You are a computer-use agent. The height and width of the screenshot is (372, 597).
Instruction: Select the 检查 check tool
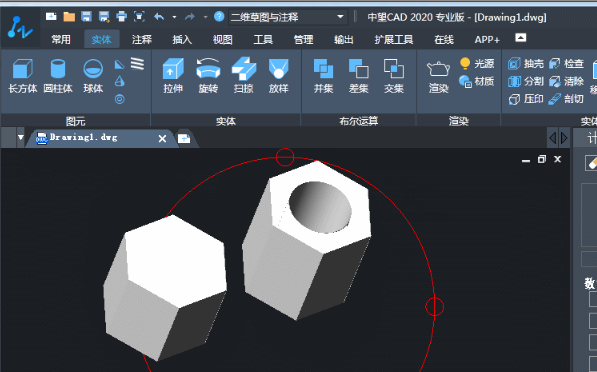[566, 63]
